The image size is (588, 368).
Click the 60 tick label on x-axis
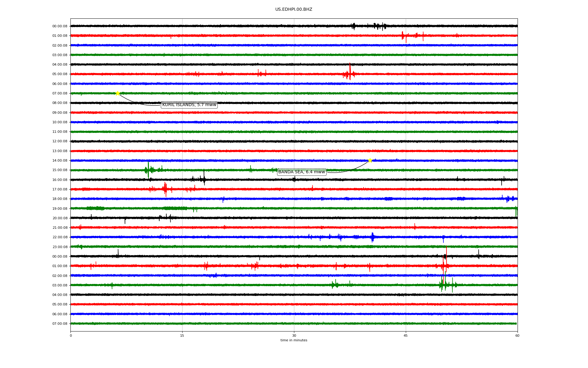tap(517, 335)
